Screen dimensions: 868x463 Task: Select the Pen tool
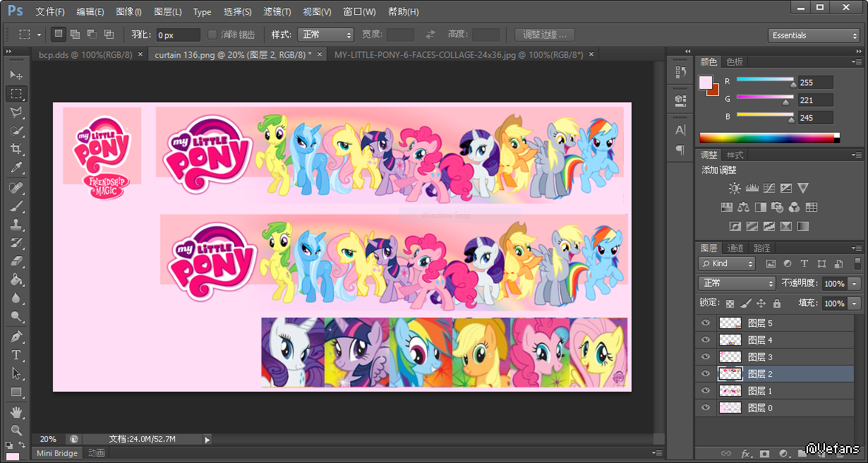point(16,336)
